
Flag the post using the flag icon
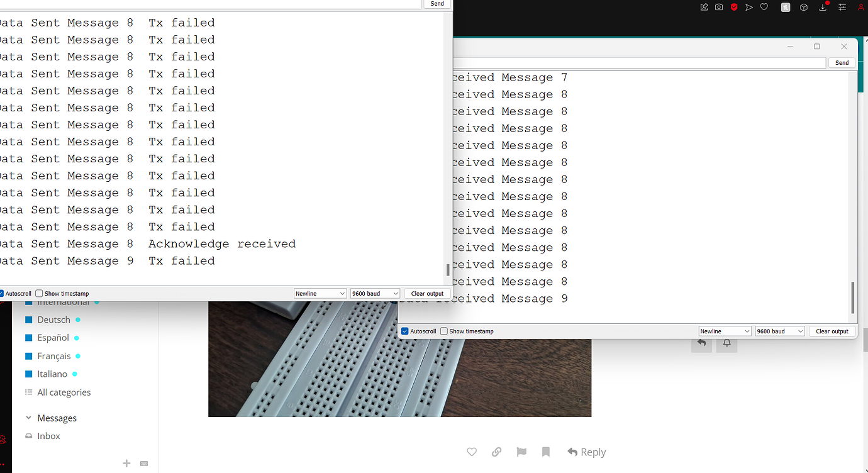tap(521, 452)
